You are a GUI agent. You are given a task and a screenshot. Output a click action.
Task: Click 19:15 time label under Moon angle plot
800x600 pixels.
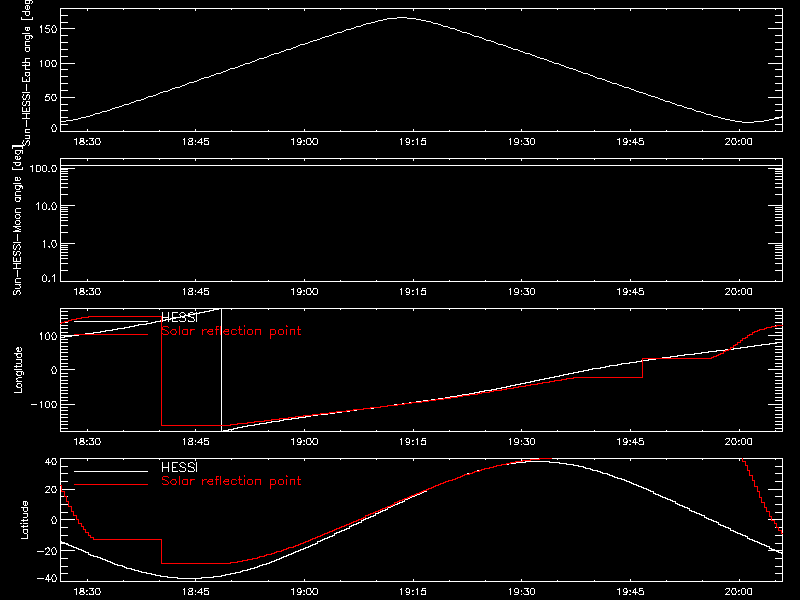413,291
